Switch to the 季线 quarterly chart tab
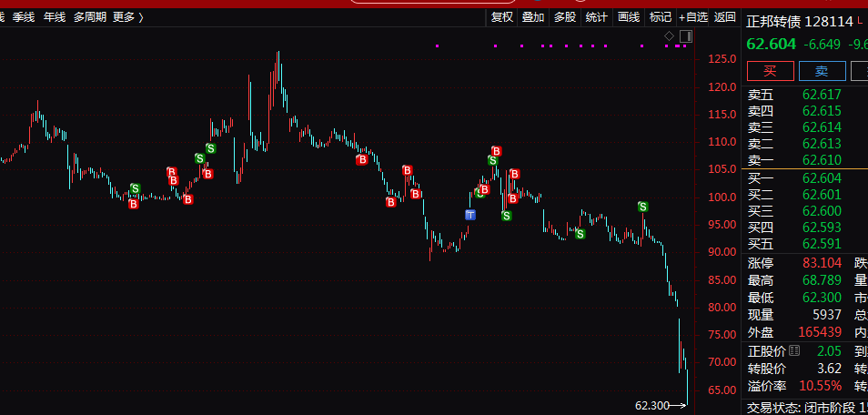This screenshot has width=868, height=415. pyautogui.click(x=24, y=17)
